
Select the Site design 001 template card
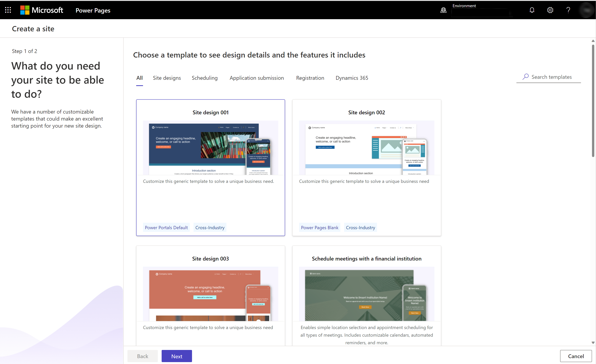tap(210, 168)
